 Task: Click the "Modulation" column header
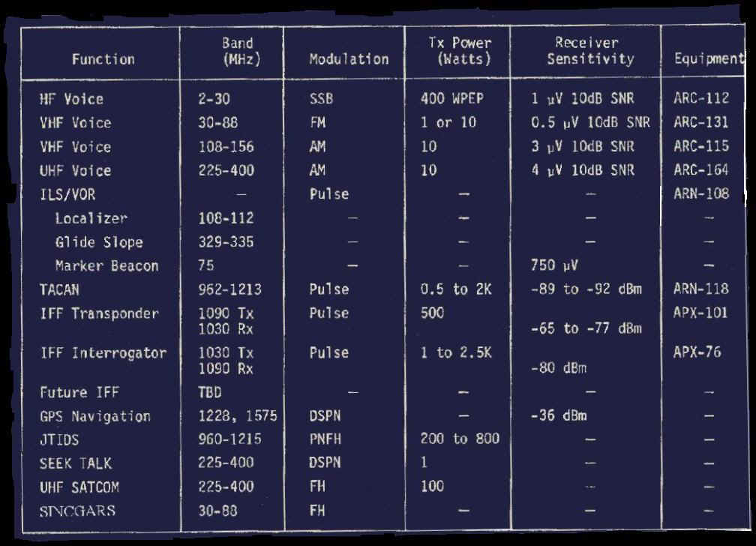pyautogui.click(x=349, y=58)
